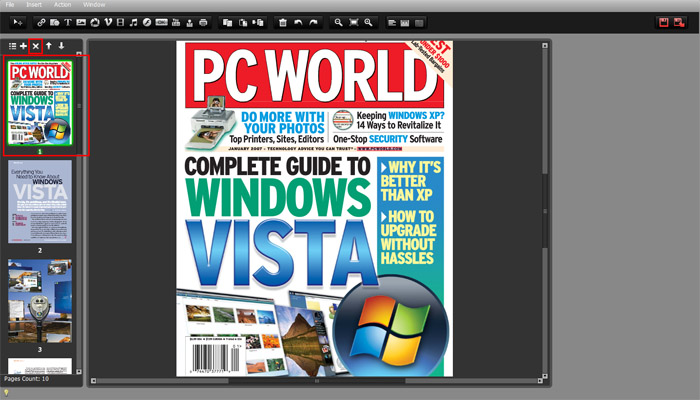Click the paste clipboard icon

243,22
